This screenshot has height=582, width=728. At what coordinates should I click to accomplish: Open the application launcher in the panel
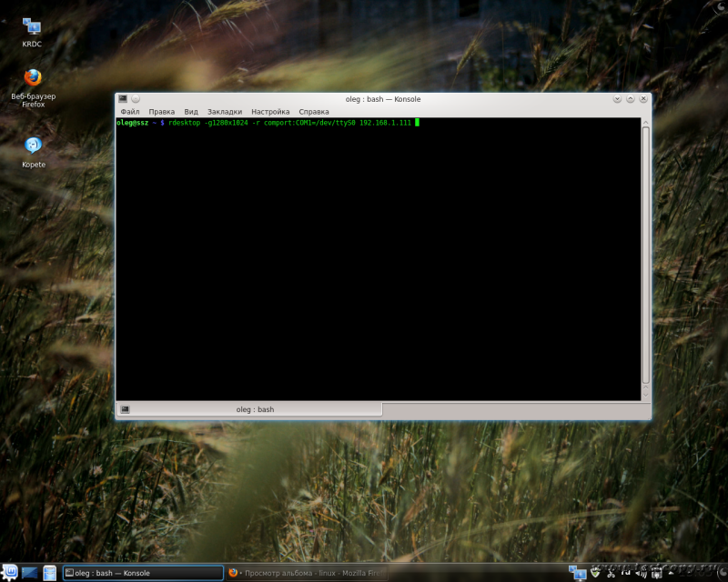(10, 572)
